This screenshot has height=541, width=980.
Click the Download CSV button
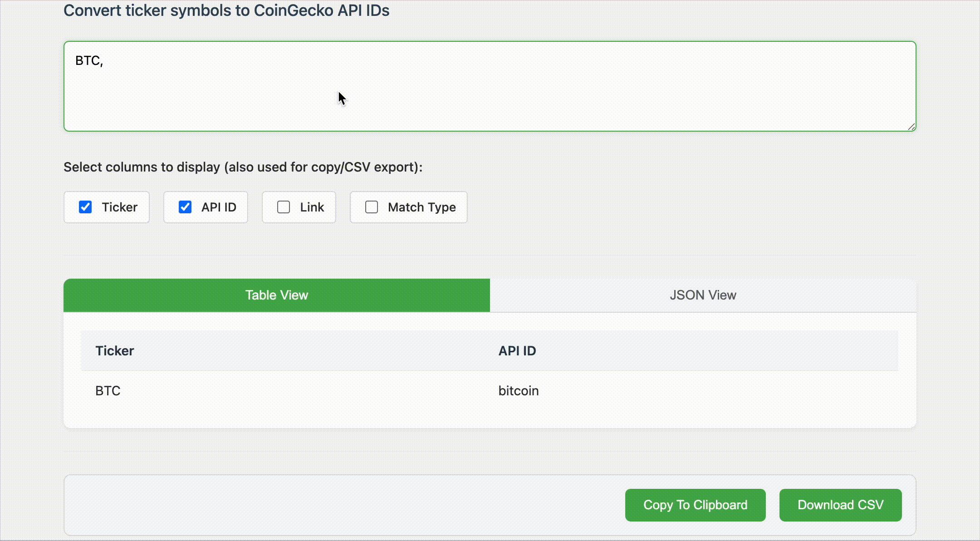(840, 505)
